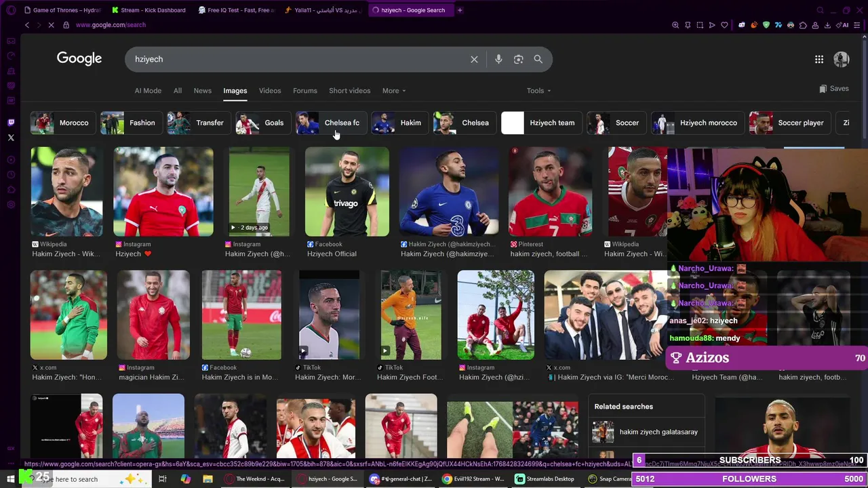The image size is (868, 488).
Task: Filter images by Chelsea fc chip
Action: tap(331, 123)
